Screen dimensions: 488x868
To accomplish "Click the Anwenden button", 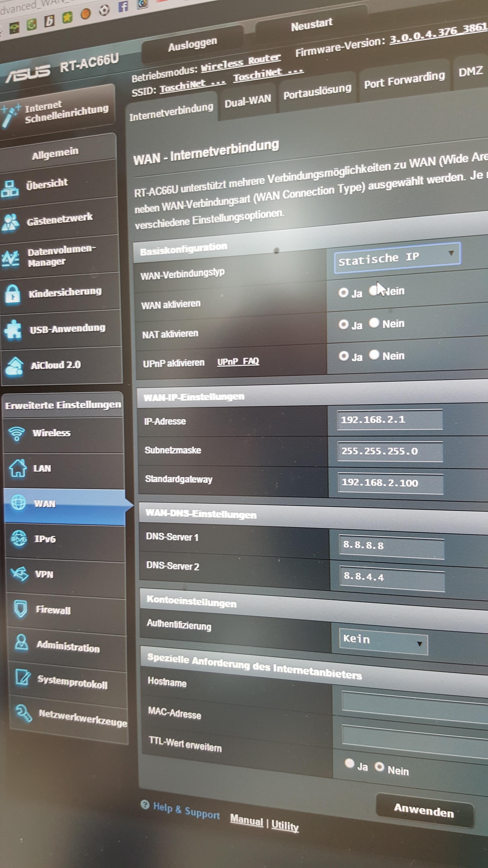I will 424,810.
